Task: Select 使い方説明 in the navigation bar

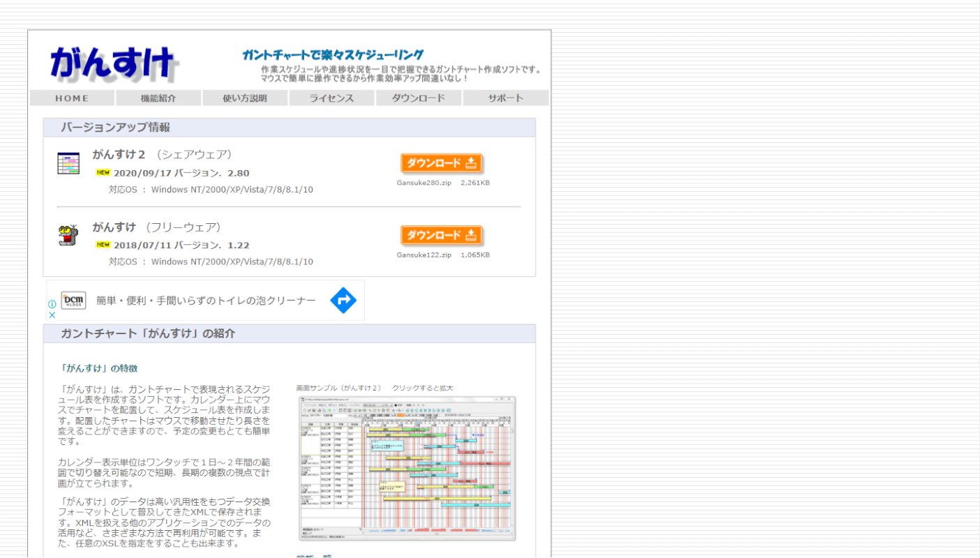Action: coord(245,98)
